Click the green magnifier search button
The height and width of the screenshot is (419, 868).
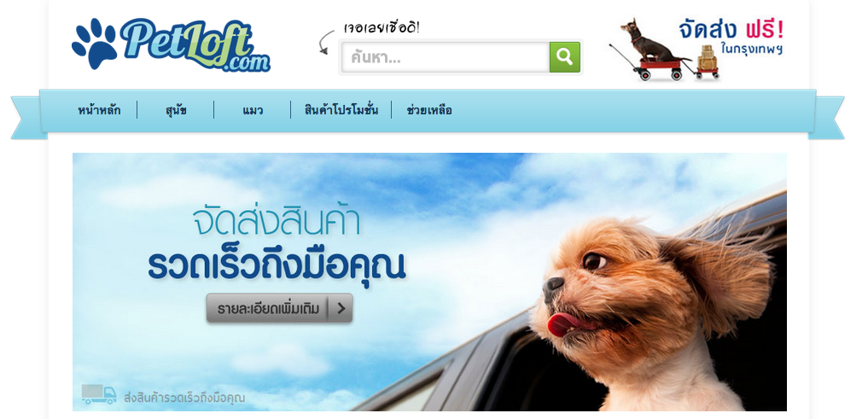tap(565, 57)
